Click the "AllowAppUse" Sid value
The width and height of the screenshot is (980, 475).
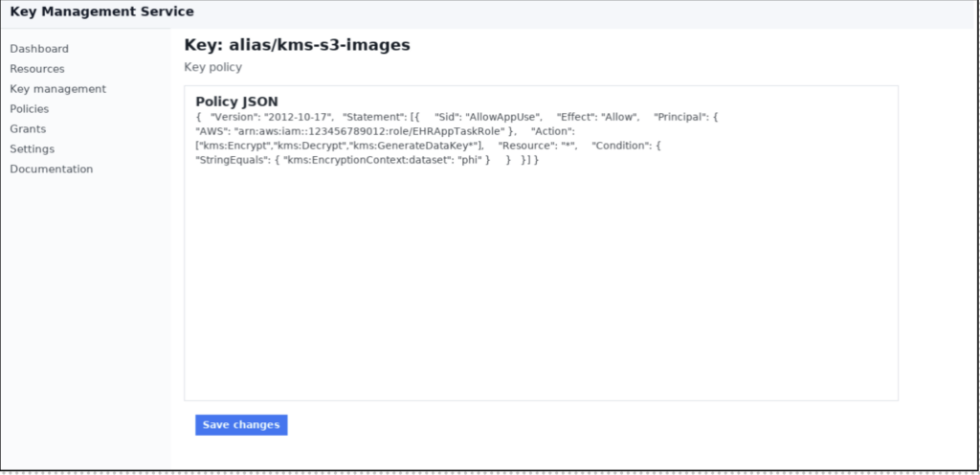coord(503,117)
